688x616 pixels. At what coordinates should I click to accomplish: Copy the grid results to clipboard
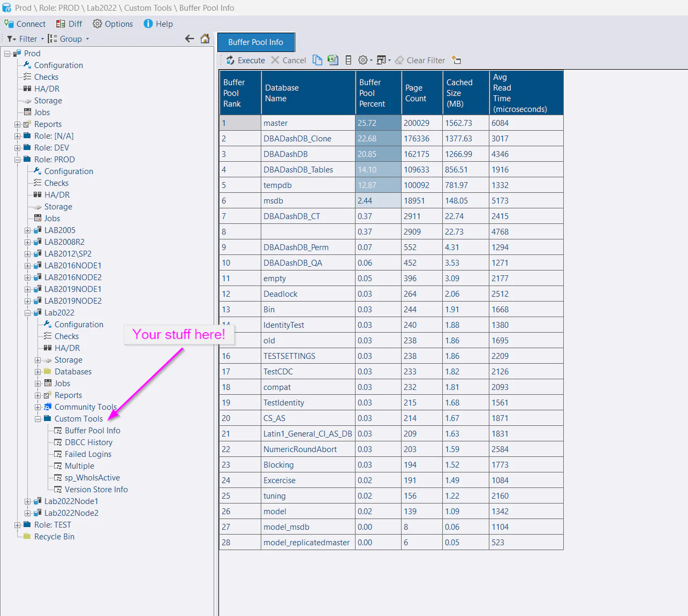[317, 60]
